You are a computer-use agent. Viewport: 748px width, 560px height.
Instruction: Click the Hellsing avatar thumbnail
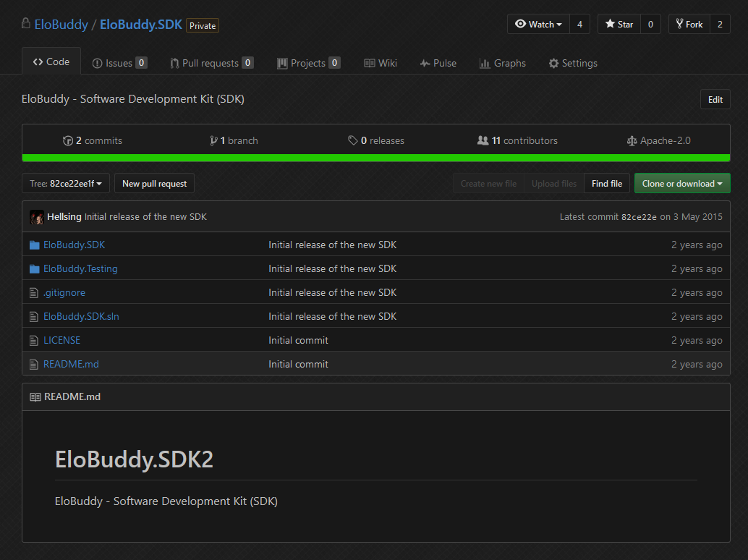[37, 217]
